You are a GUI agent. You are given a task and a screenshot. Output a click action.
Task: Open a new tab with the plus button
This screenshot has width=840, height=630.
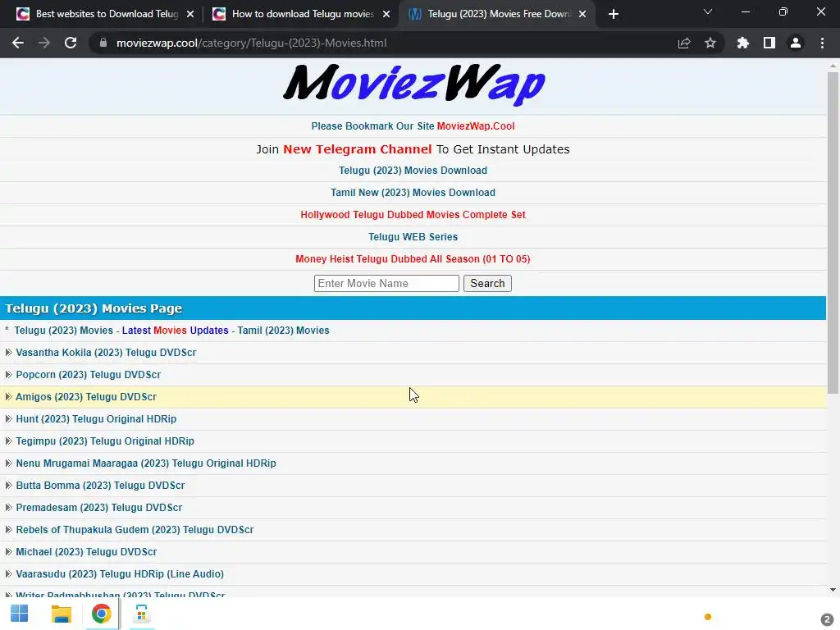pos(614,14)
